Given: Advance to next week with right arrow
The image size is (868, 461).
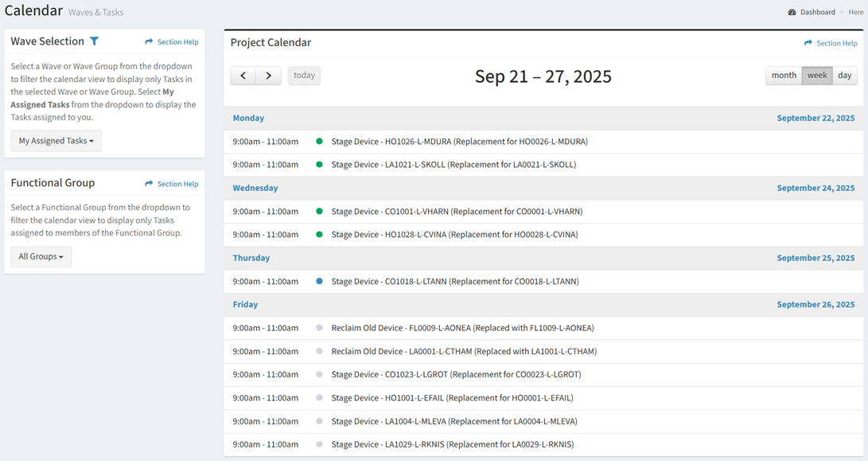Looking at the screenshot, I should (269, 76).
